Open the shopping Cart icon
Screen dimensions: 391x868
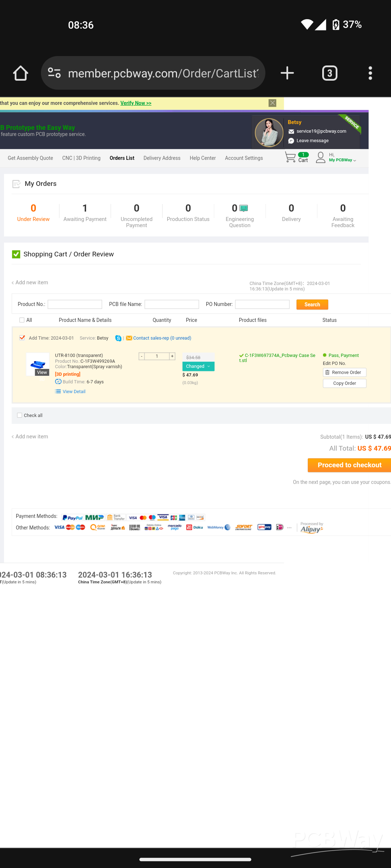290,157
